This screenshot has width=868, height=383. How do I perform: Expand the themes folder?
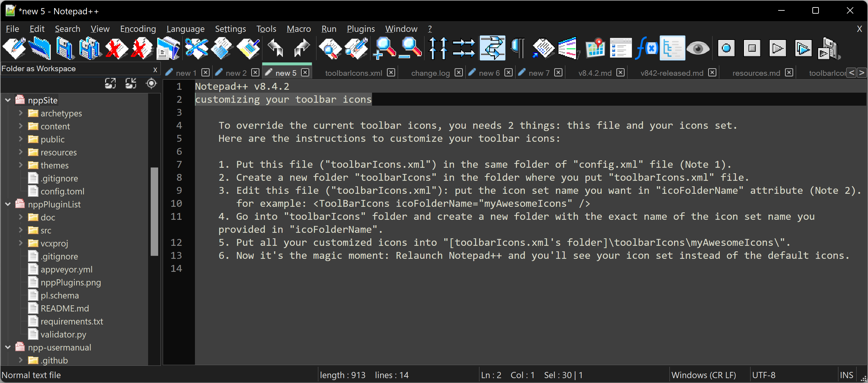tap(21, 165)
